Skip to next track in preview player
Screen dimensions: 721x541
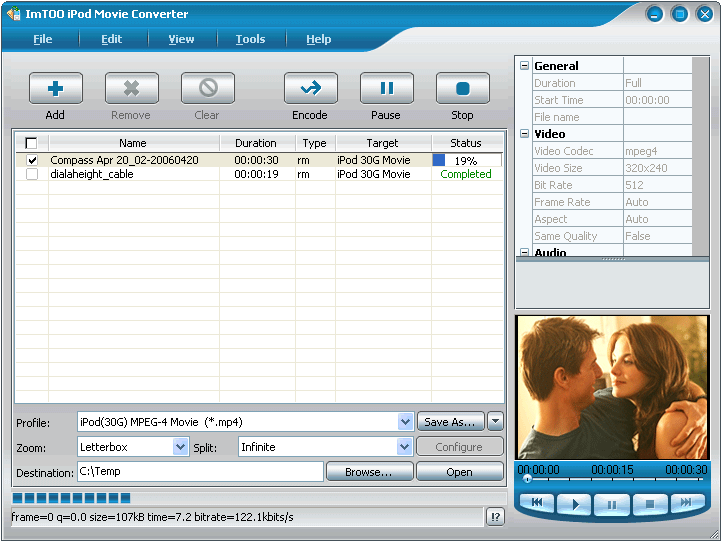point(687,504)
